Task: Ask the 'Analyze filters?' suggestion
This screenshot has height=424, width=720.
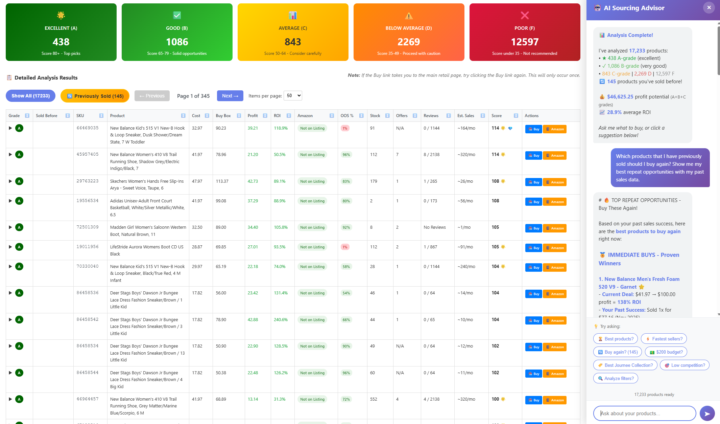Action: [x=615, y=379]
